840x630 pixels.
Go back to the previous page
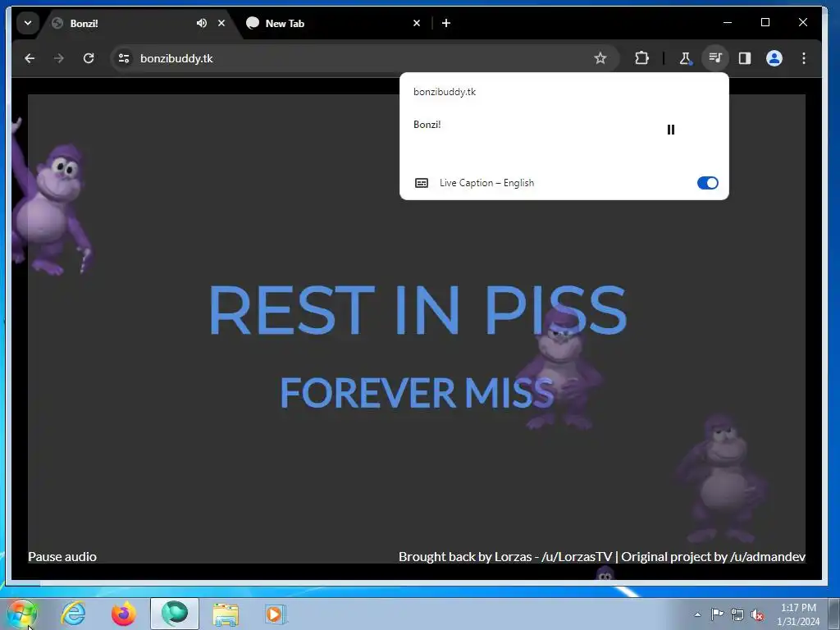pyautogui.click(x=30, y=58)
